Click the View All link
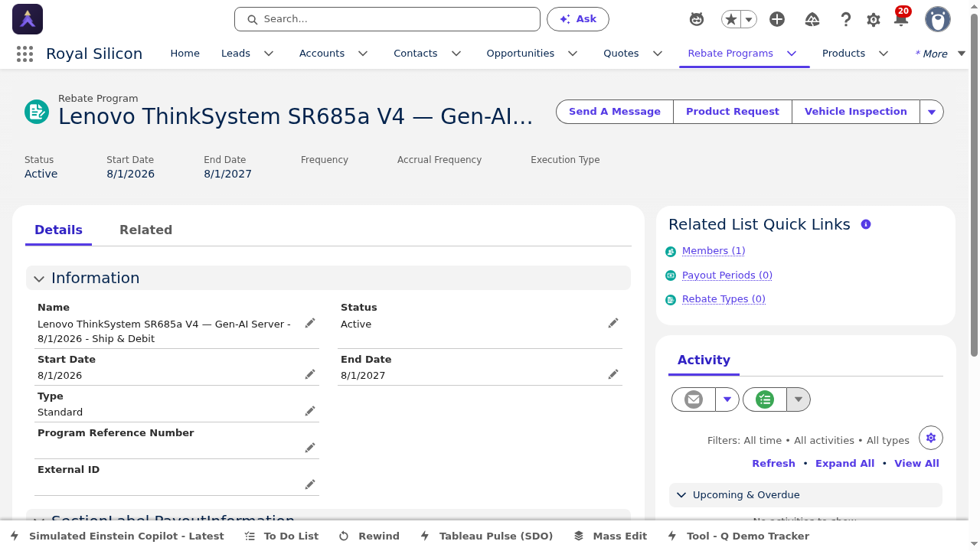 (916, 464)
